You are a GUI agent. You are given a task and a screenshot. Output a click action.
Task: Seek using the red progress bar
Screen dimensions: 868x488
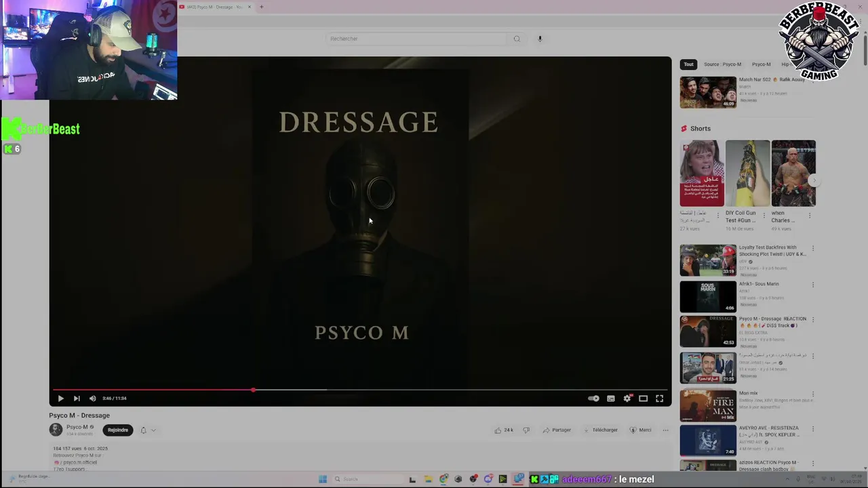tap(359, 390)
